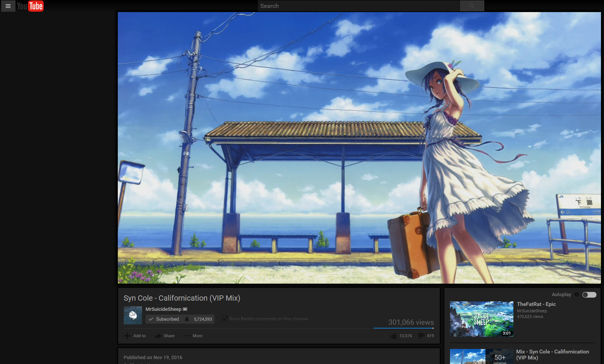
Task: Open the More actions dropdown
Action: tap(193, 336)
